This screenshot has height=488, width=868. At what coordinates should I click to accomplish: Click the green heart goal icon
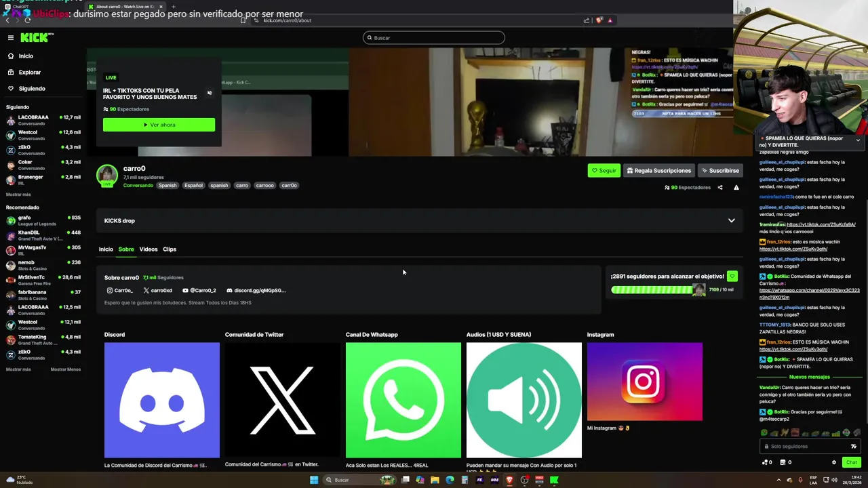732,277
